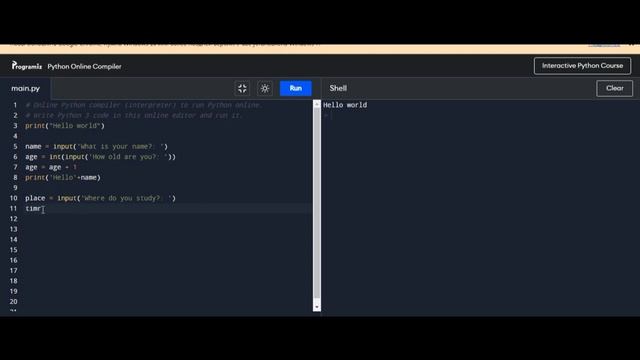Image resolution: width=640 pixels, height=360 pixels.
Task: Select the main.py tab
Action: click(x=25, y=88)
